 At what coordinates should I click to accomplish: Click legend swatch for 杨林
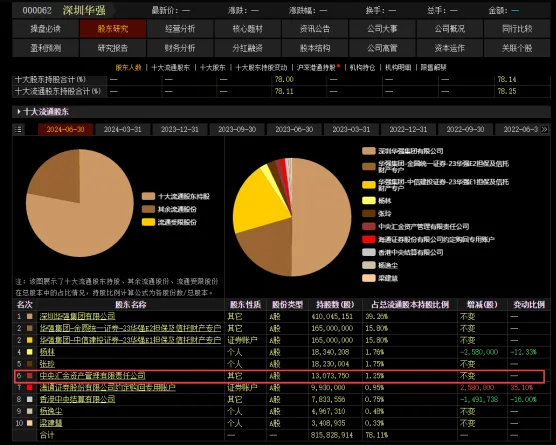click(369, 201)
